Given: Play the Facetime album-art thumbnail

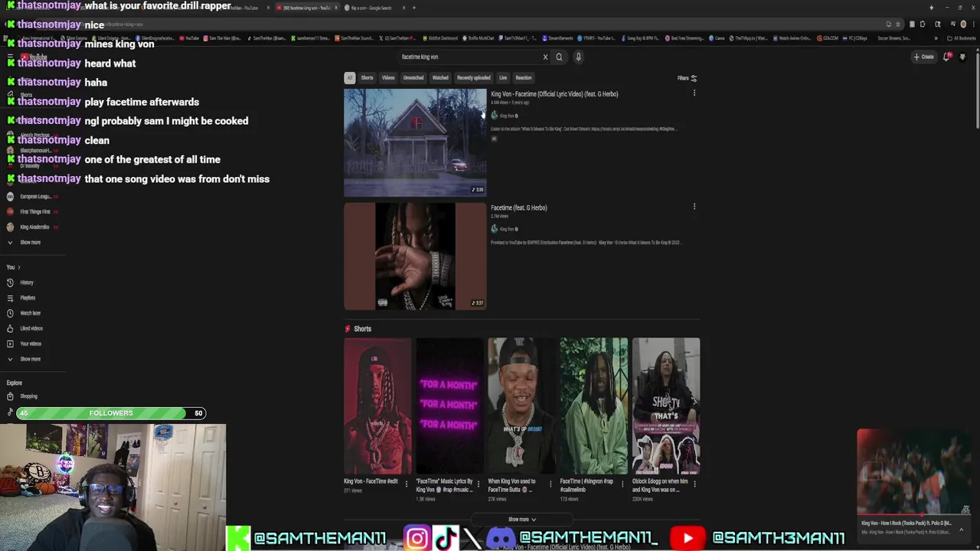Looking at the screenshot, I should tap(415, 256).
